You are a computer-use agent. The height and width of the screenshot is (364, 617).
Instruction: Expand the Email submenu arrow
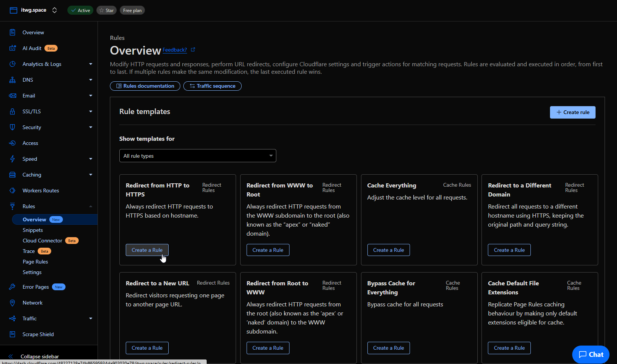91,96
